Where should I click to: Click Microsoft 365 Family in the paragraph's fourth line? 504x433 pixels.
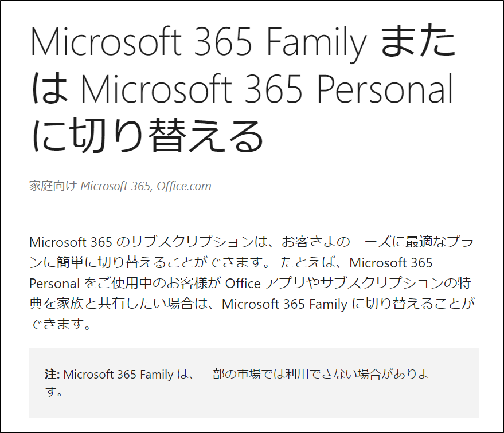pos(285,304)
